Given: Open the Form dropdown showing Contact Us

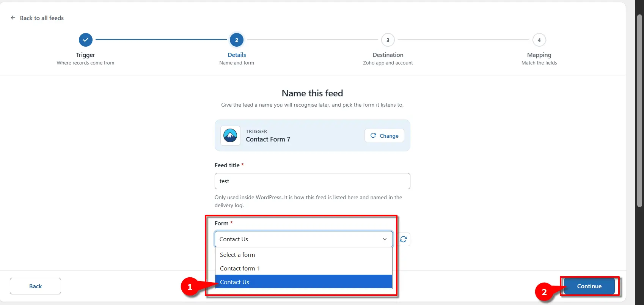Looking at the screenshot, I should click(x=303, y=239).
